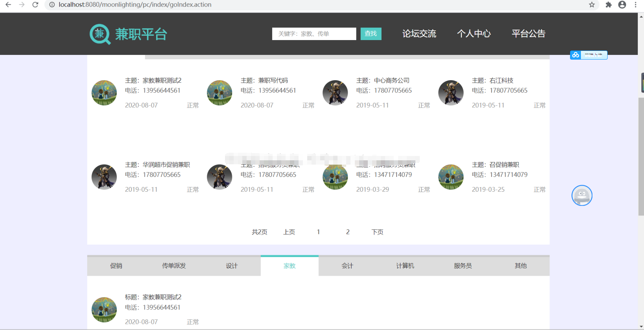
Task: Click the browser back arrow
Action: pyautogui.click(x=8, y=5)
